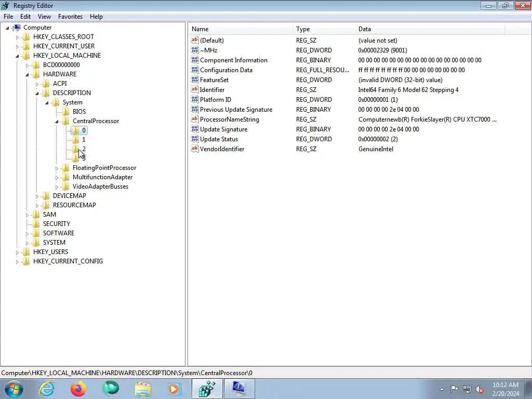
Task: Open the Help menu
Action: tap(96, 16)
